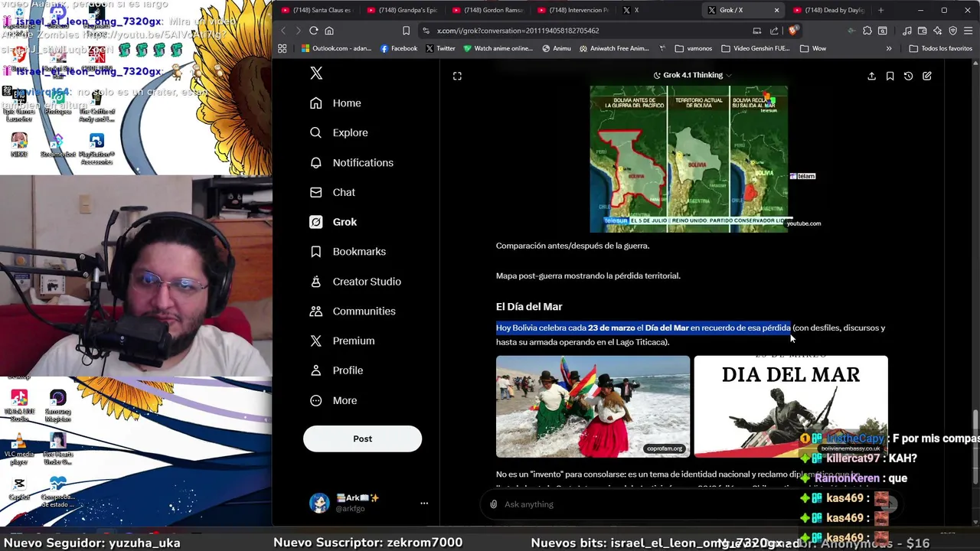This screenshot has width=980, height=551.
Task: Open the Animu bookmark
Action: [x=557, y=48]
